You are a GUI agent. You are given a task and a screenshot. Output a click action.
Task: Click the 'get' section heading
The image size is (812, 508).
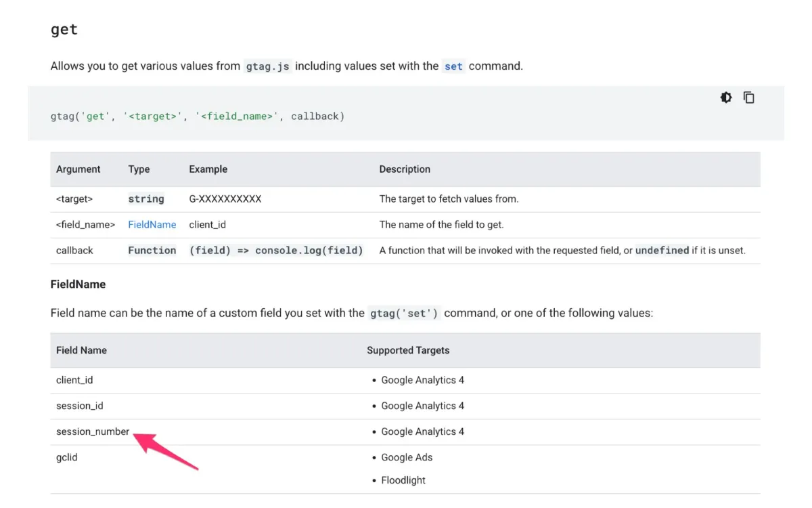click(x=64, y=30)
